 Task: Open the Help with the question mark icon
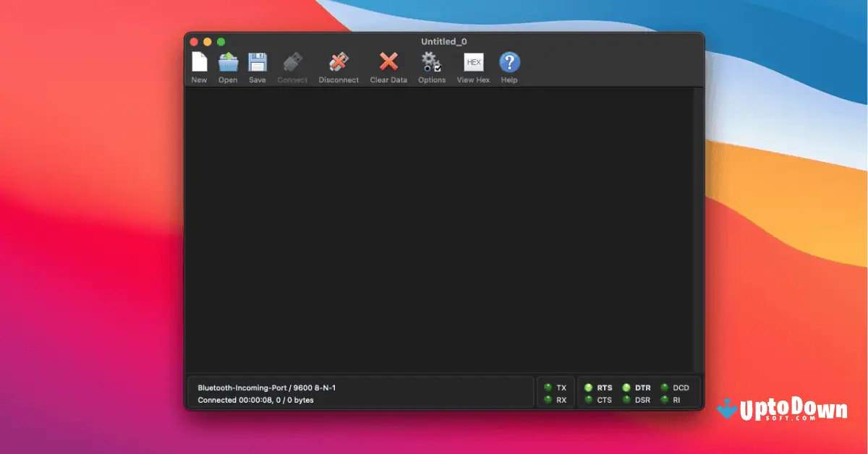[x=509, y=65]
